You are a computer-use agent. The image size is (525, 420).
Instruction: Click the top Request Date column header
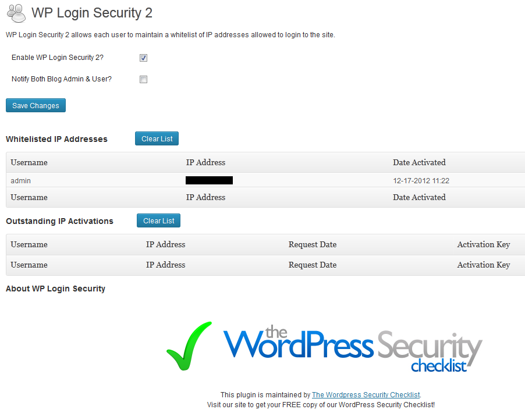312,244
